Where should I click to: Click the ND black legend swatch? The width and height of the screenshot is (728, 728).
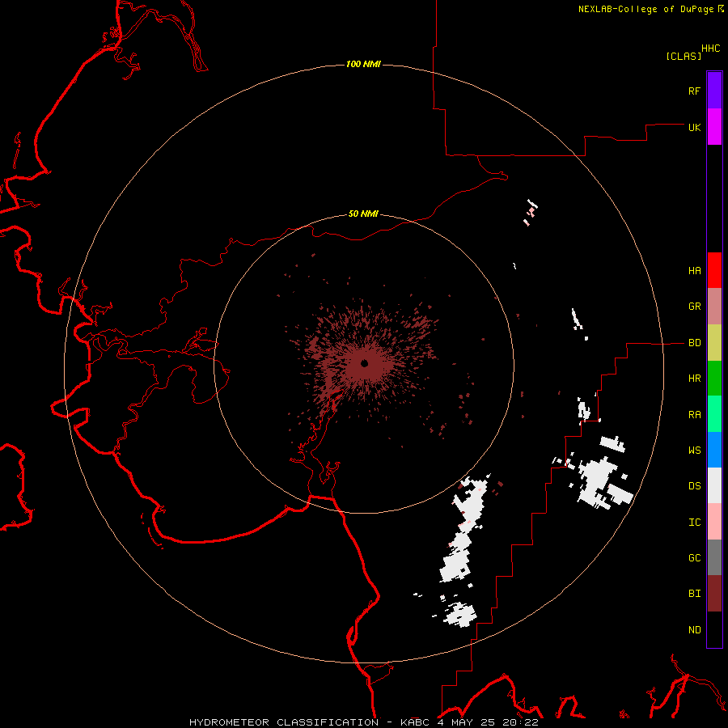tap(714, 629)
